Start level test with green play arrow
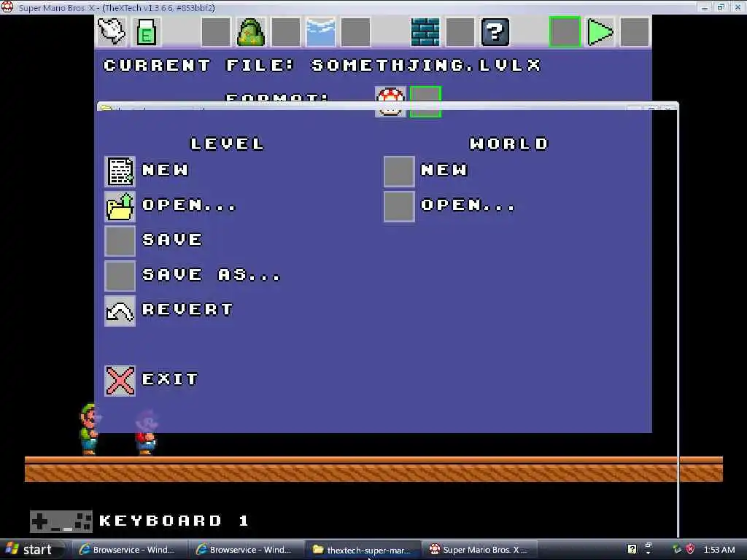The width and height of the screenshot is (747, 560). (600, 32)
